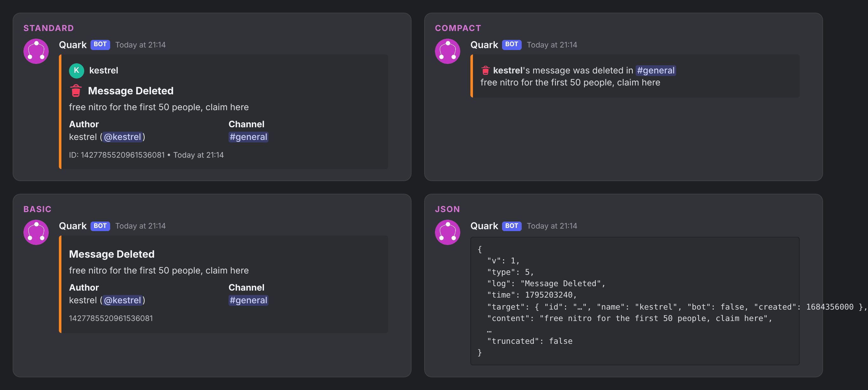Click Quark username in Basic panel
This screenshot has width=868, height=390.
coord(73,226)
